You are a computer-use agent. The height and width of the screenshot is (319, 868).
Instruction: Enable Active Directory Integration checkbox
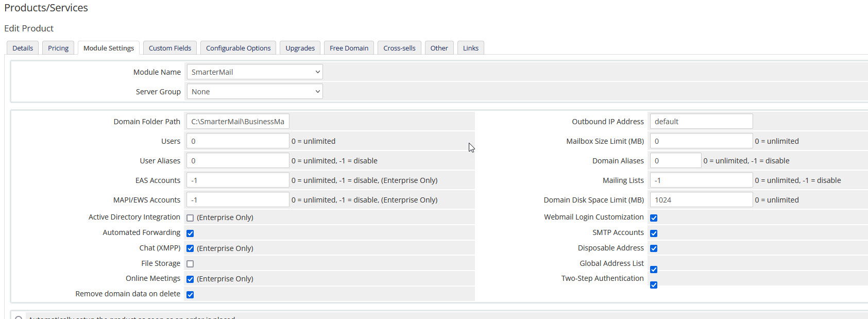coord(190,218)
